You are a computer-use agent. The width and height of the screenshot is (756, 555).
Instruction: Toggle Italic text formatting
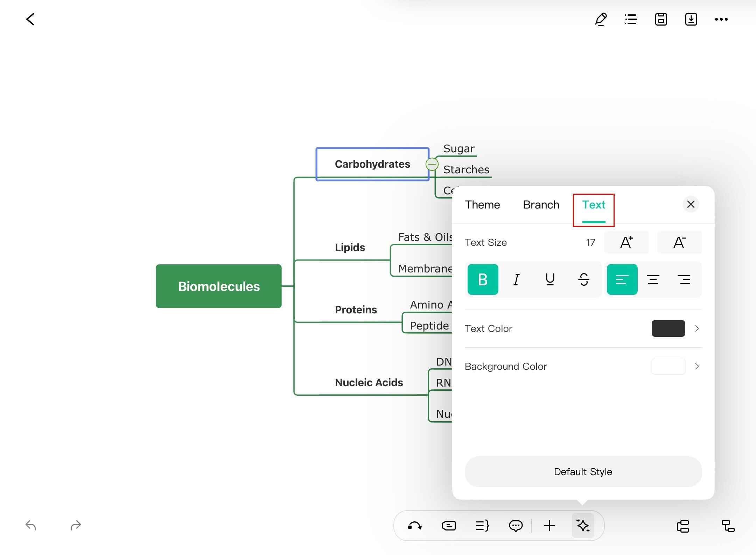click(516, 279)
